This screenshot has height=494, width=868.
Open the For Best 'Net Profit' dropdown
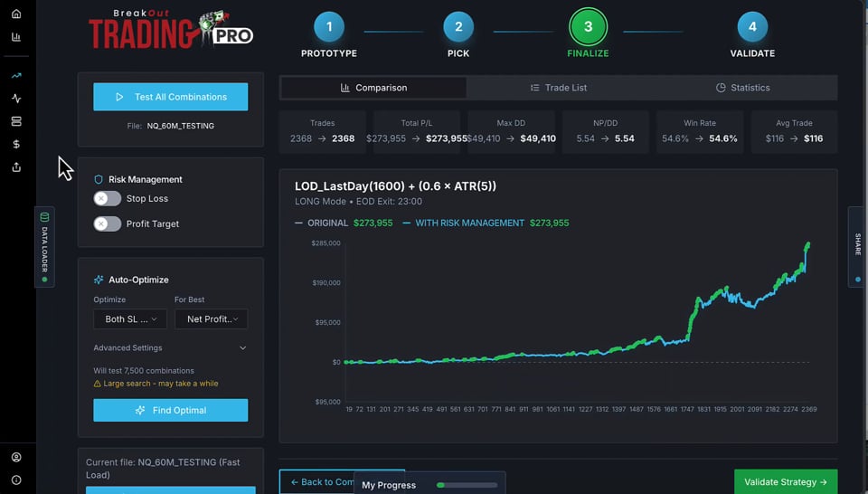click(x=211, y=319)
